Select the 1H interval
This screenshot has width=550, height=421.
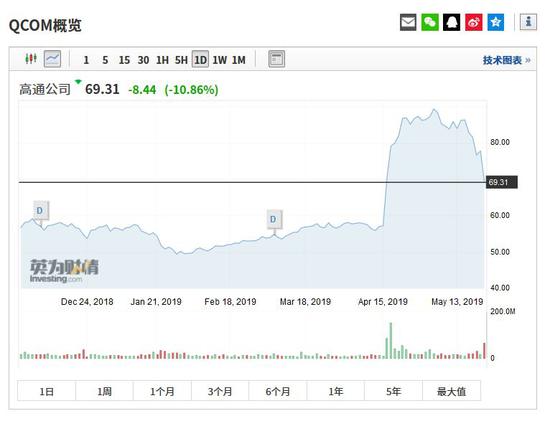click(x=162, y=60)
